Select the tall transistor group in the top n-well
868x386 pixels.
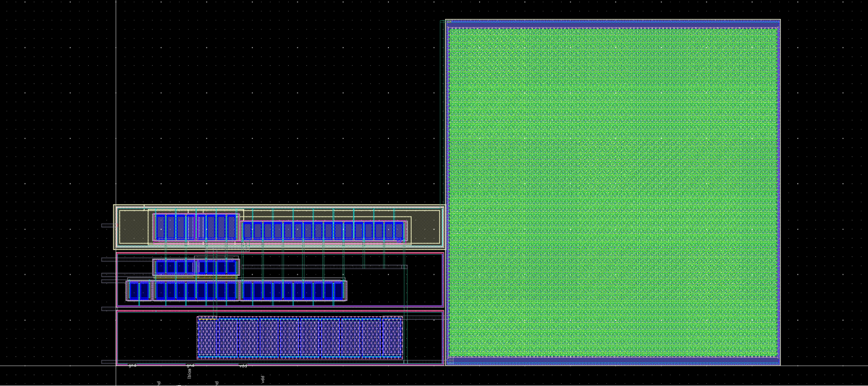coord(196,227)
